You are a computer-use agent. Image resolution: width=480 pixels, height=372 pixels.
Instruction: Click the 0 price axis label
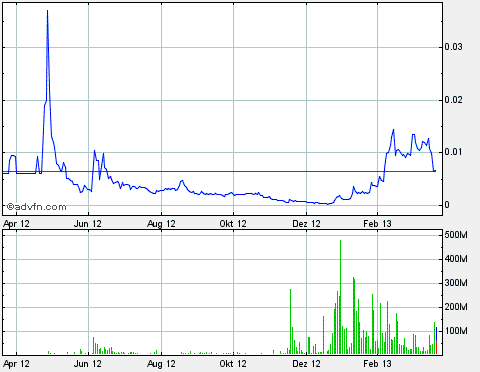(447, 205)
